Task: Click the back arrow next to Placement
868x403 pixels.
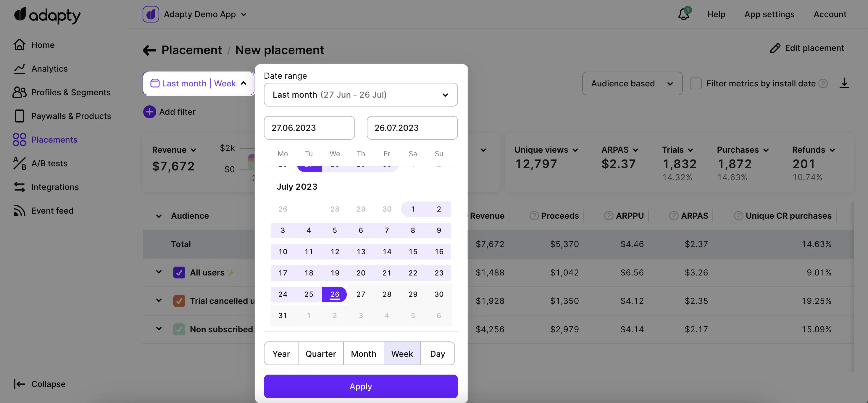Action: pyautogui.click(x=149, y=51)
